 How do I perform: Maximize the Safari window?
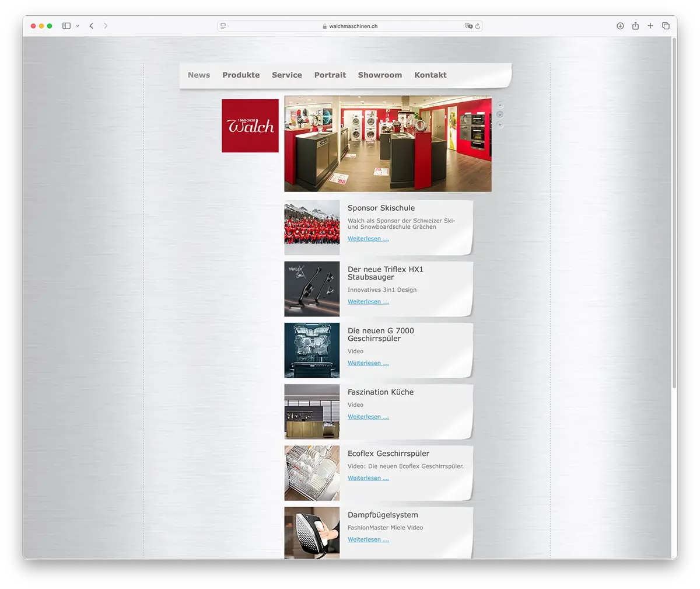point(50,26)
